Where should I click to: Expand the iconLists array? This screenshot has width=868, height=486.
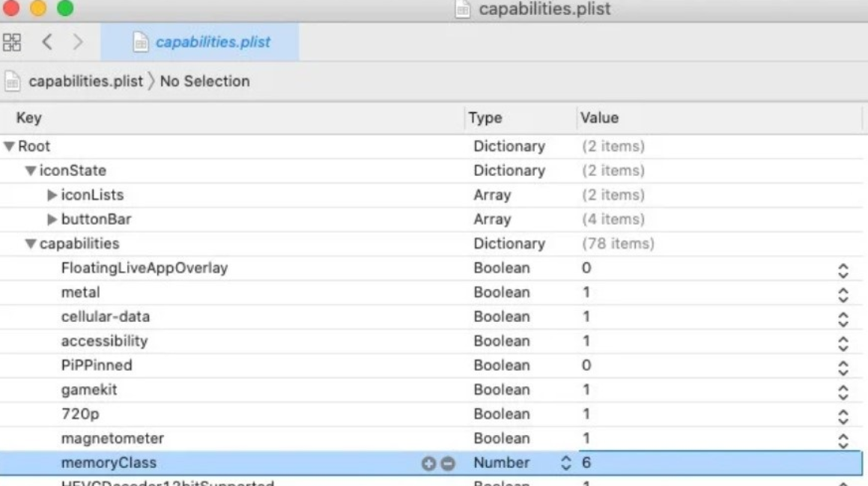tap(52, 195)
